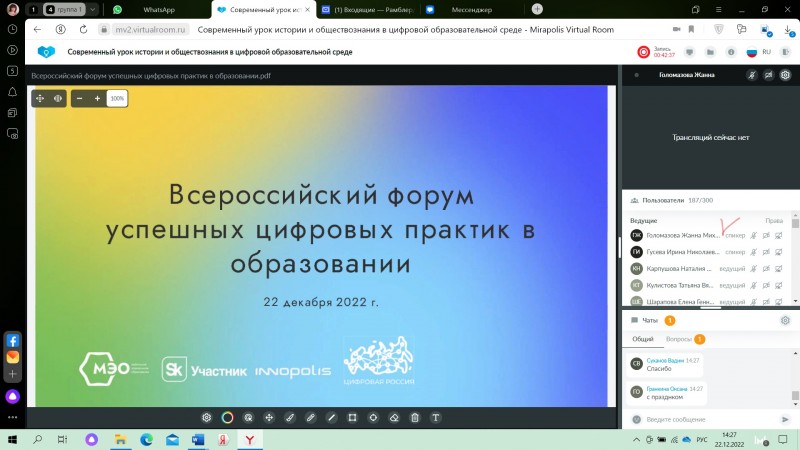
Task: Select the Text tool in bottom toolbar
Action: coord(436,417)
